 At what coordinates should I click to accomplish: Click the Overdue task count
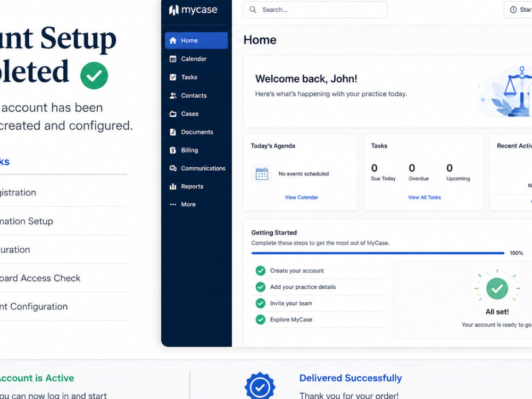[x=412, y=168]
